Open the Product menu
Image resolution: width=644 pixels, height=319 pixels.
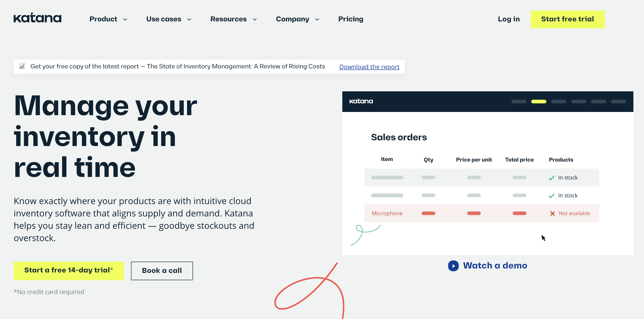pyautogui.click(x=103, y=19)
